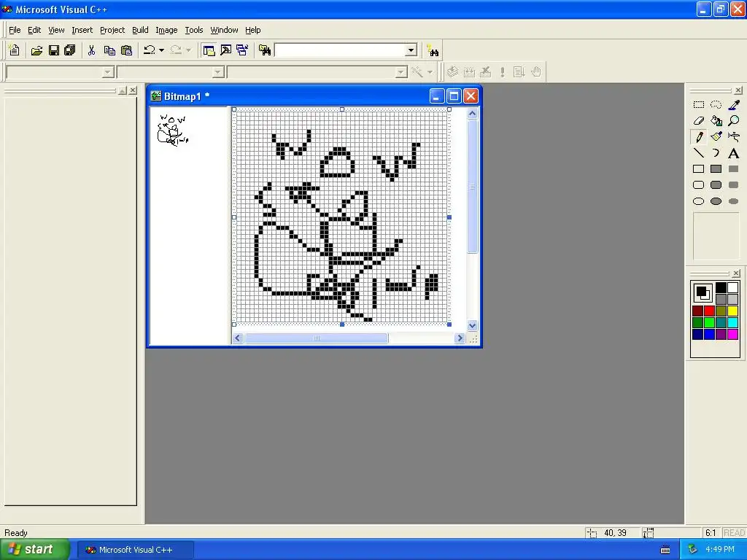Viewport: 747px width, 560px height.
Task: Click the Cut scissors icon
Action: point(91,50)
